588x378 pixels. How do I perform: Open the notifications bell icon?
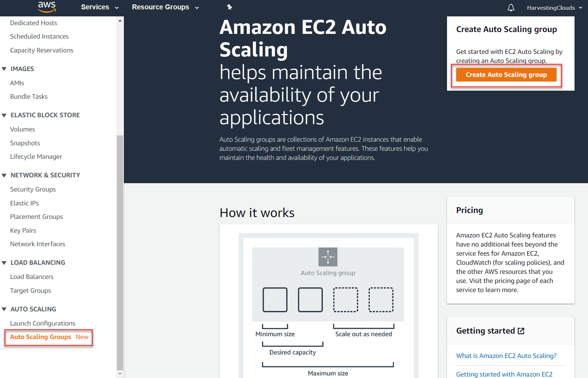click(511, 8)
